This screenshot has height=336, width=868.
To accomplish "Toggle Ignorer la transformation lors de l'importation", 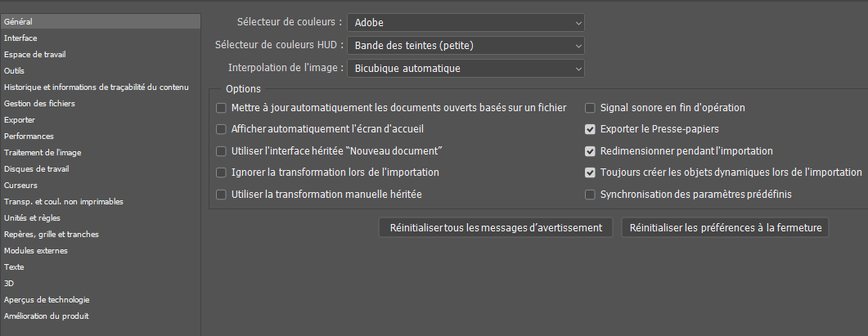I will click(221, 172).
